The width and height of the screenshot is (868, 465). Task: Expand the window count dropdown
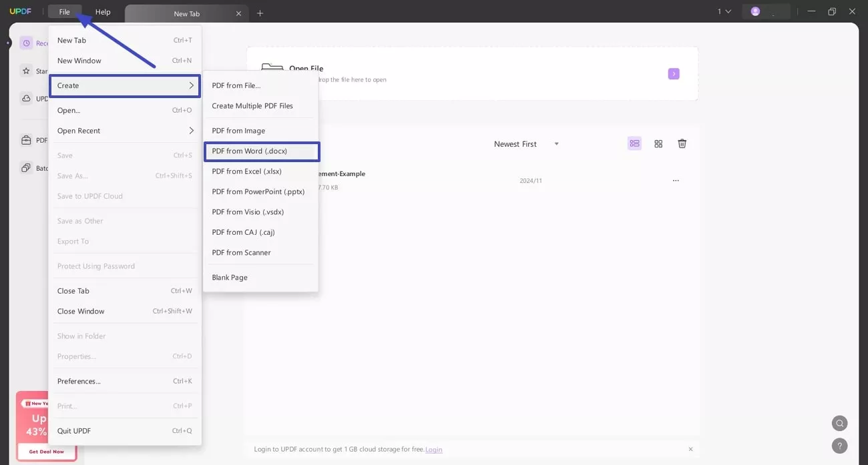[724, 11]
